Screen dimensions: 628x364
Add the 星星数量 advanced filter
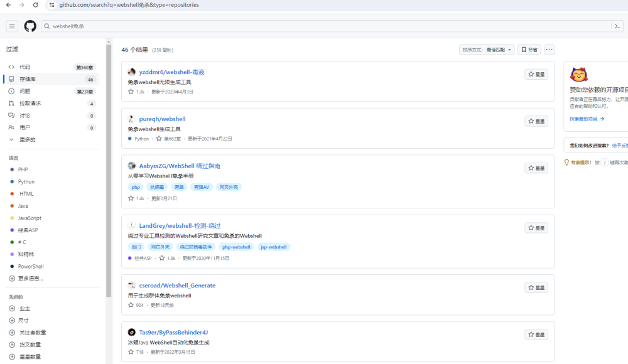click(25, 357)
